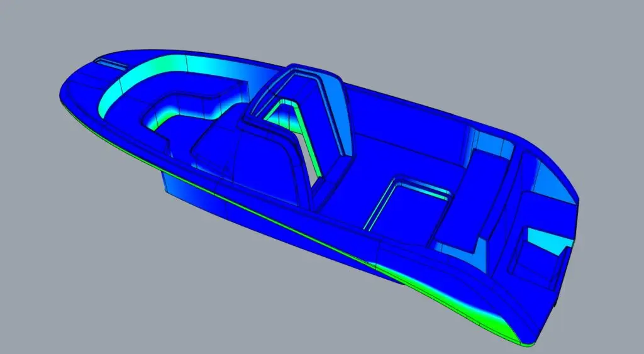Click the green edge inside the bow footwell
The width and height of the screenshot is (644, 354).
[x=164, y=121]
